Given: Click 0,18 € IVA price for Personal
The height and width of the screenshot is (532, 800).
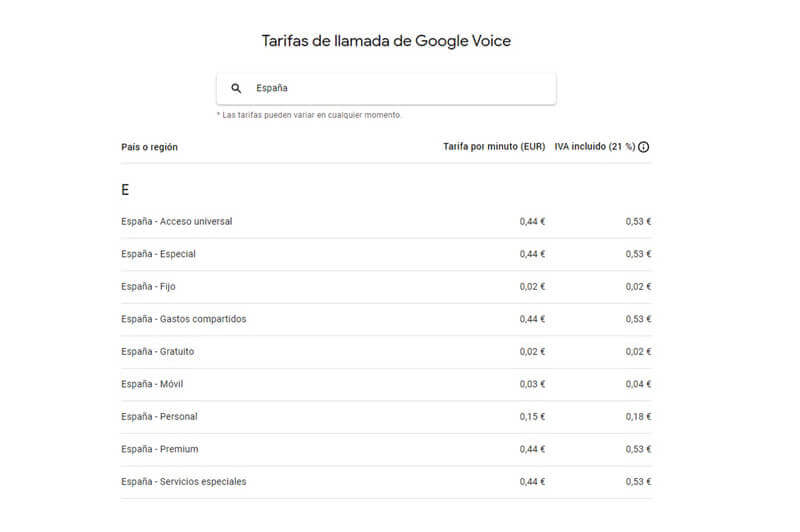Looking at the screenshot, I should coord(638,417).
